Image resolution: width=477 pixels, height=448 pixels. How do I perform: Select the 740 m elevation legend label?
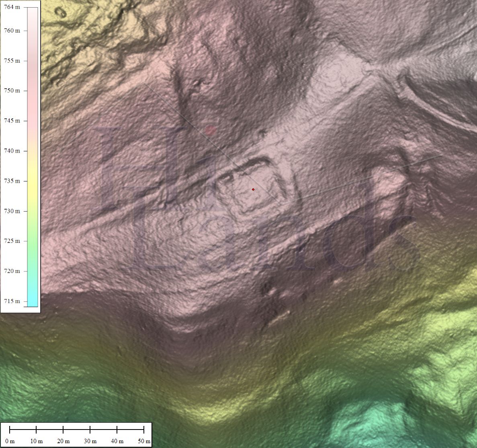[12, 151]
